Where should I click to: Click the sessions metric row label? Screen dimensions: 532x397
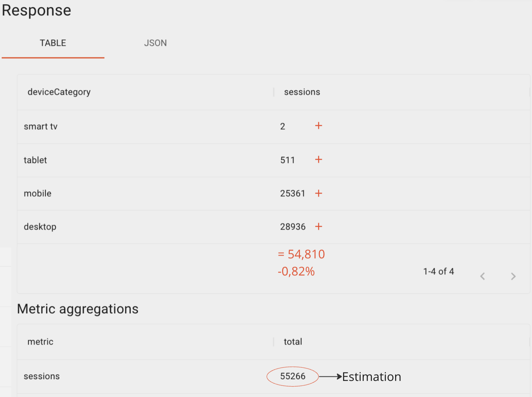[x=42, y=376]
